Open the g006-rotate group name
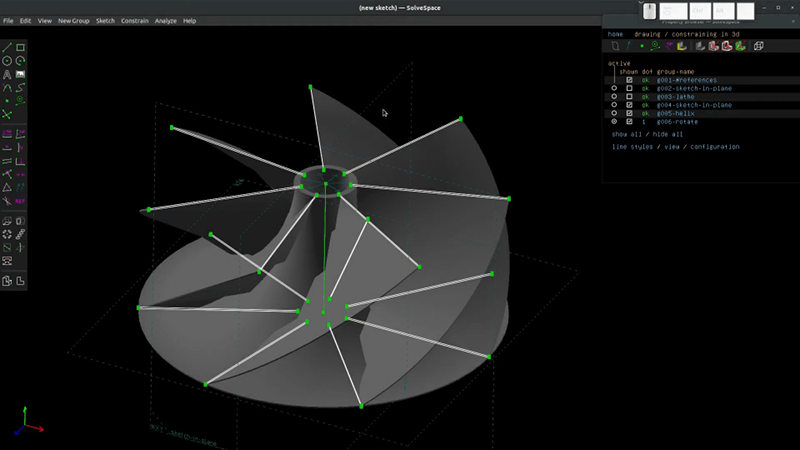The image size is (800, 450). [x=676, y=121]
